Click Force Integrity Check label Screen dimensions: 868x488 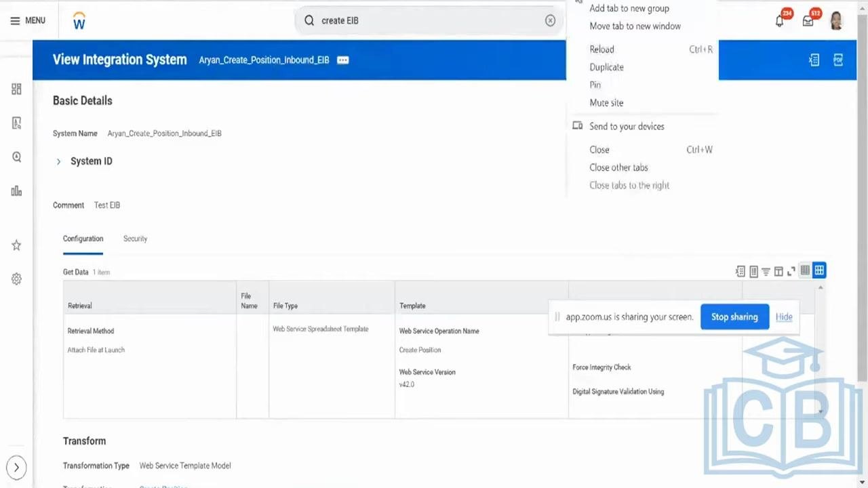tap(601, 367)
